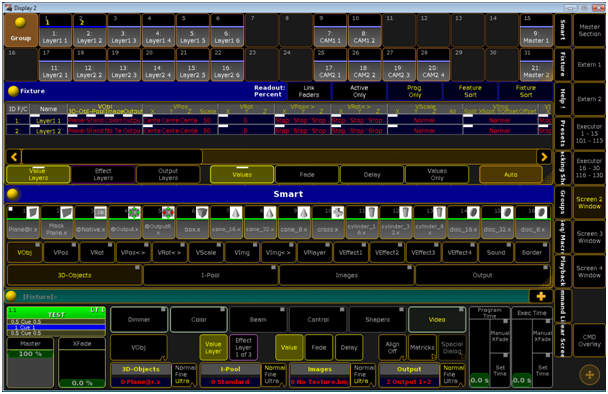This screenshot has width=608, height=394.
Task: Click the round move icon at bottom right
Action: 589,375
